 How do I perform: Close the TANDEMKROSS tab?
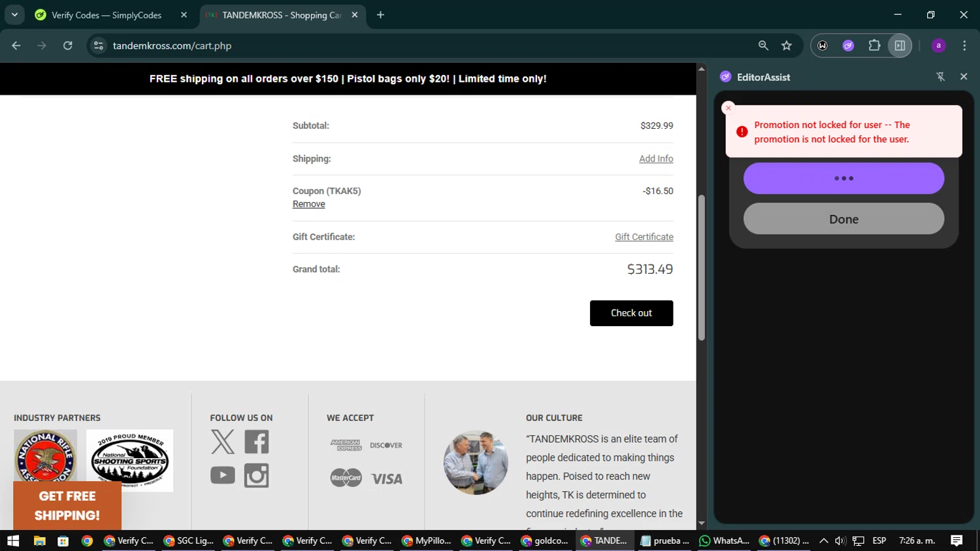355,15
